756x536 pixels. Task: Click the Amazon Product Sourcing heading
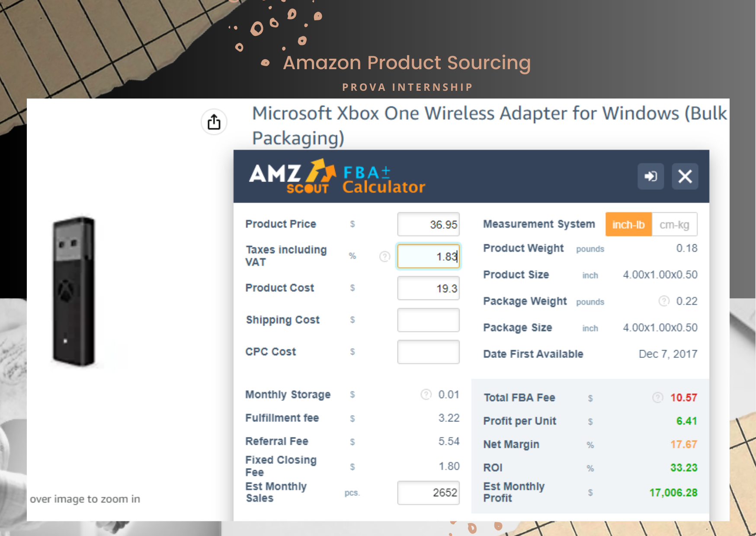tap(407, 63)
